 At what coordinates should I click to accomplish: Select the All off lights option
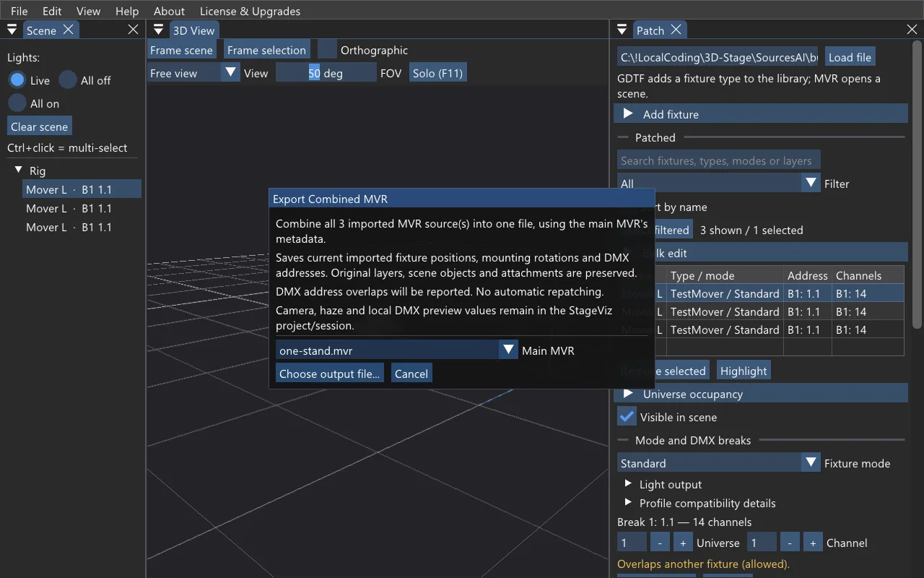68,80
